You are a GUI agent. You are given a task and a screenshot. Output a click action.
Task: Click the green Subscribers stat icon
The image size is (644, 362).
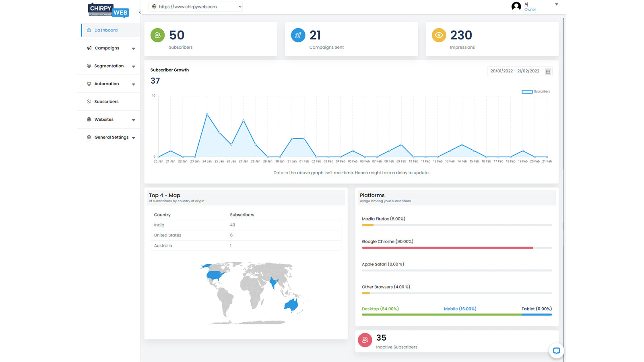point(157,35)
